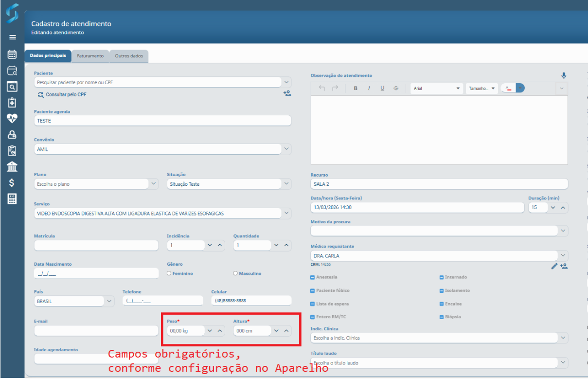Switch to the Faturamento tab
588x379 pixels.
pyautogui.click(x=90, y=56)
